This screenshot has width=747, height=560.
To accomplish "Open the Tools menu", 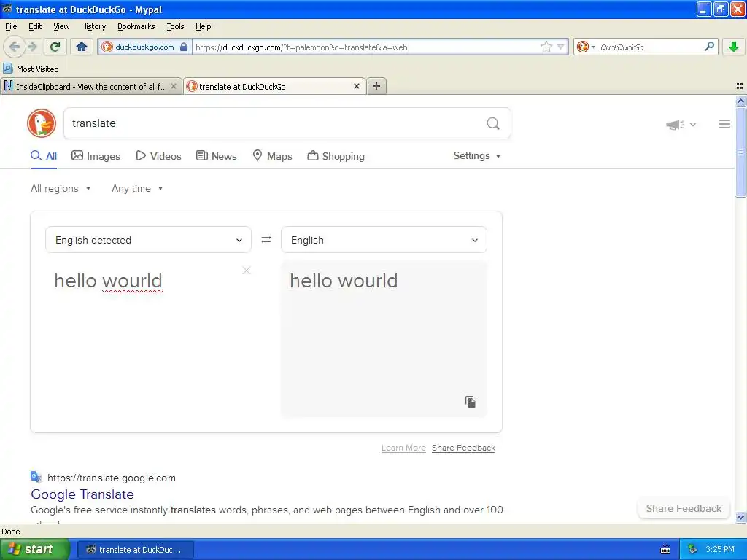I will pos(175,26).
